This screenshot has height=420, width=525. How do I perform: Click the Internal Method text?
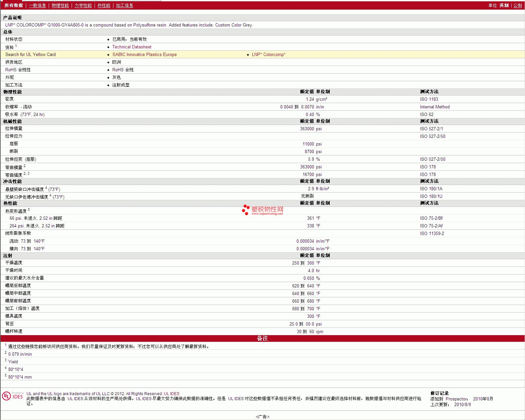435,107
